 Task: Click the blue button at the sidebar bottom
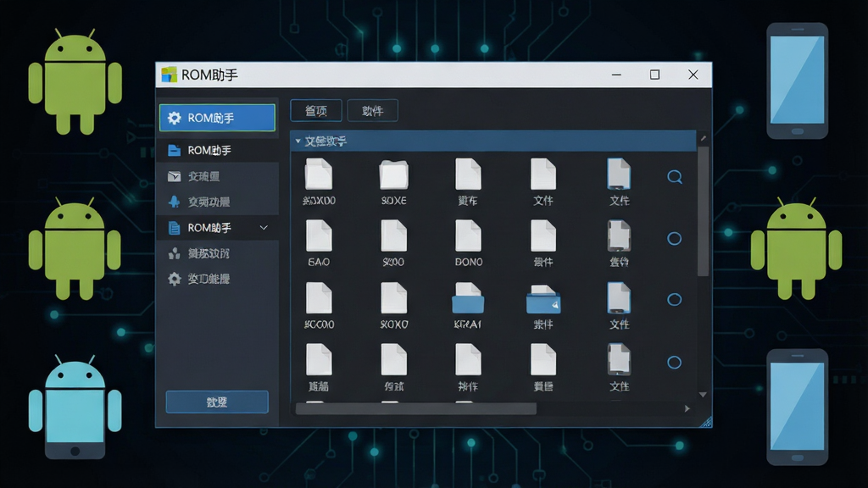click(217, 402)
